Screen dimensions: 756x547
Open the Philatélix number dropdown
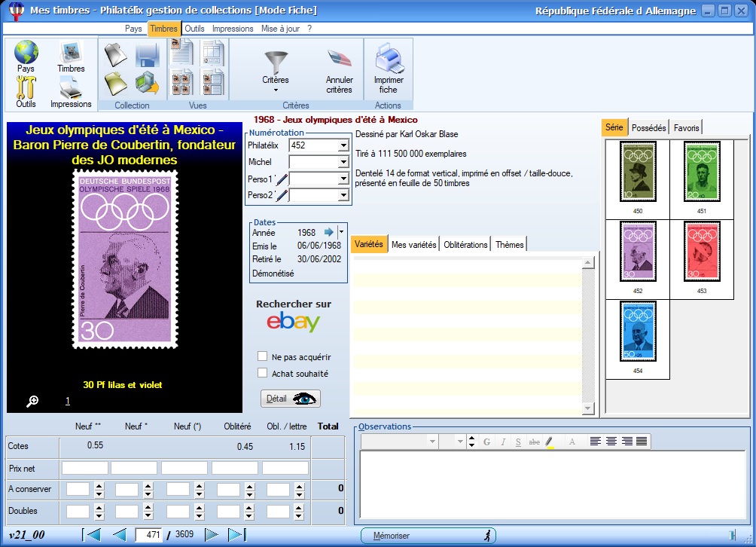(343, 145)
